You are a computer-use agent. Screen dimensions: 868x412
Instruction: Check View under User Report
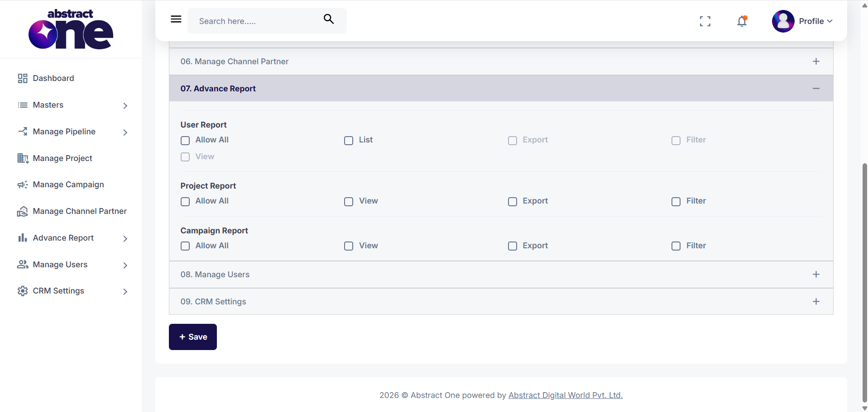[x=185, y=157]
